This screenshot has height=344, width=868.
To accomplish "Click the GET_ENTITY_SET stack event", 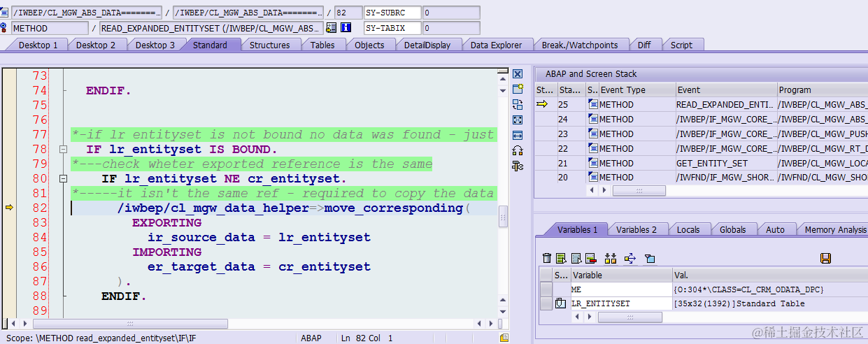I will click(x=726, y=163).
